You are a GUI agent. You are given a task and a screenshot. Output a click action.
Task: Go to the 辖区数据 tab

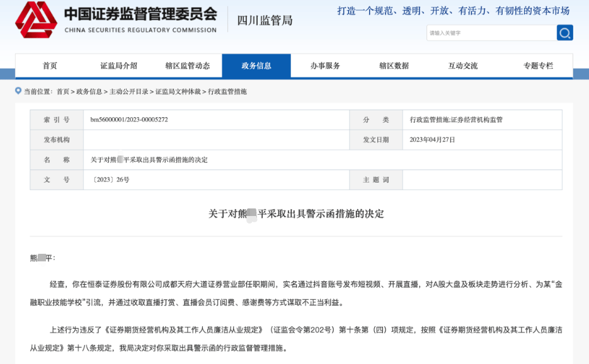[x=394, y=65]
